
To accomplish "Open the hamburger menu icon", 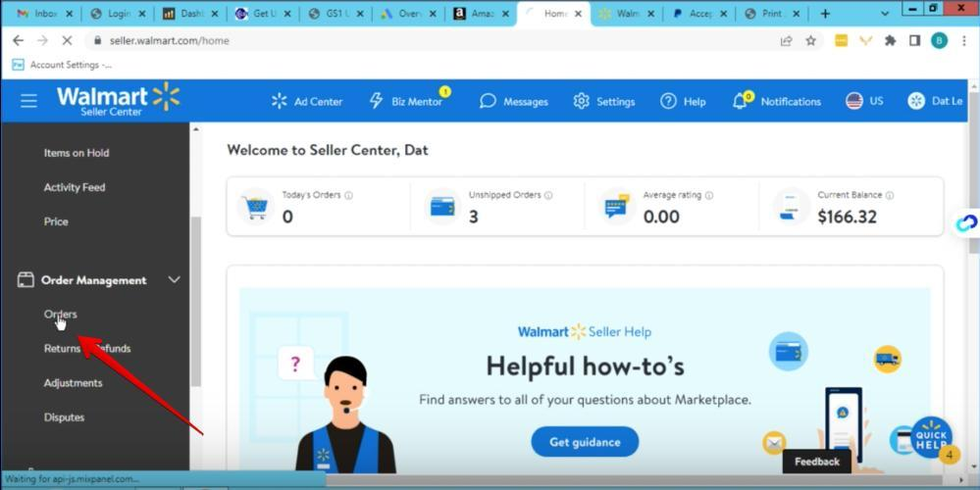I will coord(28,101).
